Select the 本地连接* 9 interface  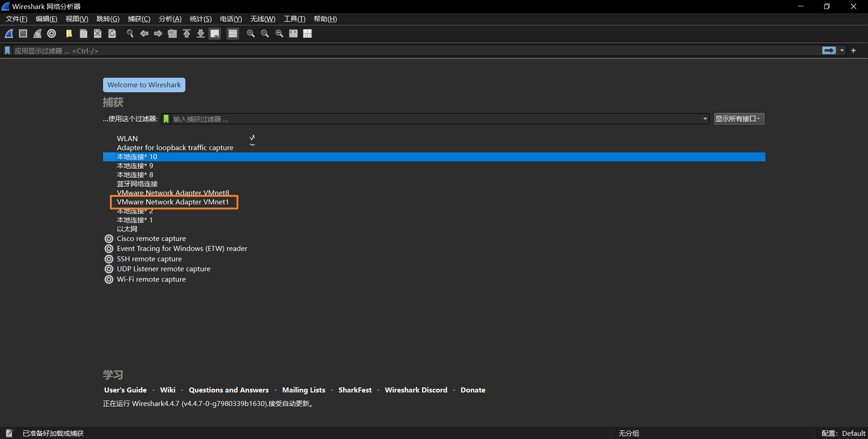pos(434,165)
